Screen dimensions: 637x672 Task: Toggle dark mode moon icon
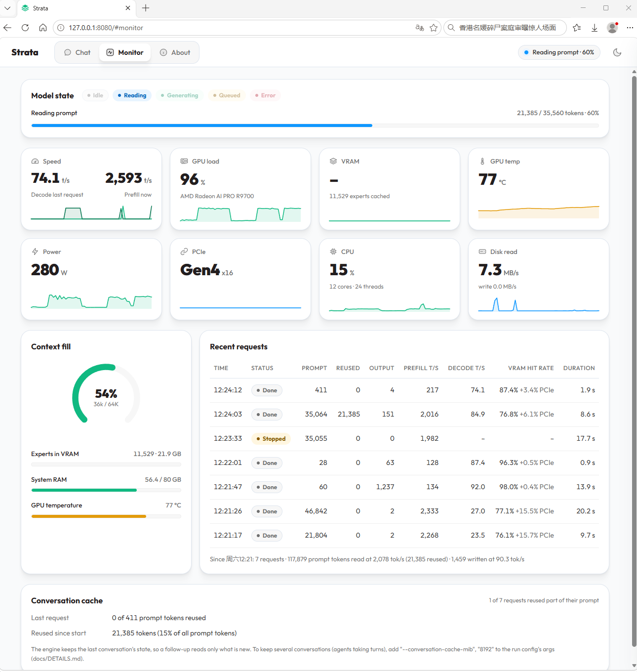617,52
